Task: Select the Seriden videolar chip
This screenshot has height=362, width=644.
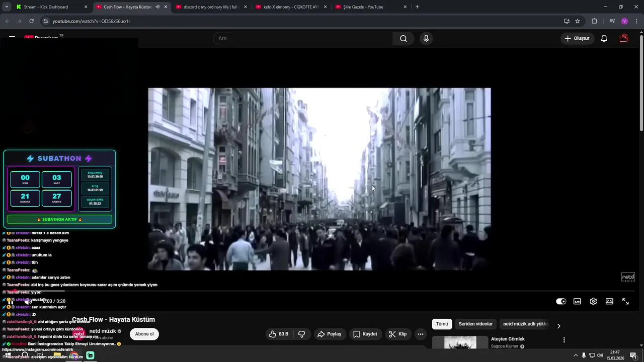Action: click(475, 324)
